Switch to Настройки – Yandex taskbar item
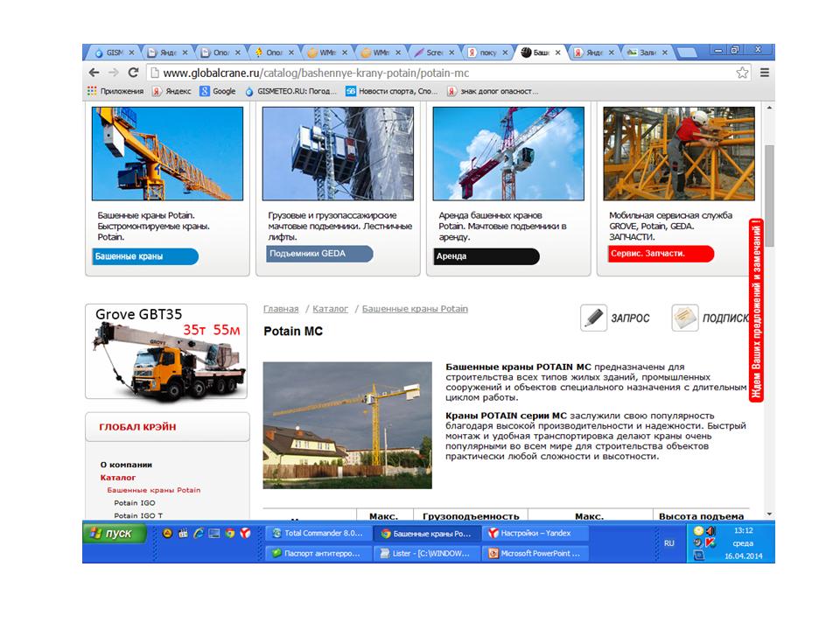 click(535, 534)
